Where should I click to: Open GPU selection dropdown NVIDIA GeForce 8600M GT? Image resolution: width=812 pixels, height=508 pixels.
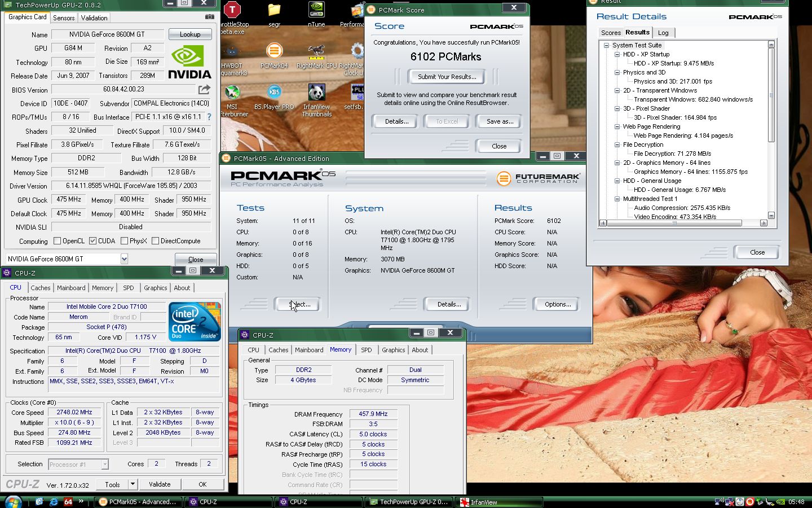pyautogui.click(x=124, y=259)
